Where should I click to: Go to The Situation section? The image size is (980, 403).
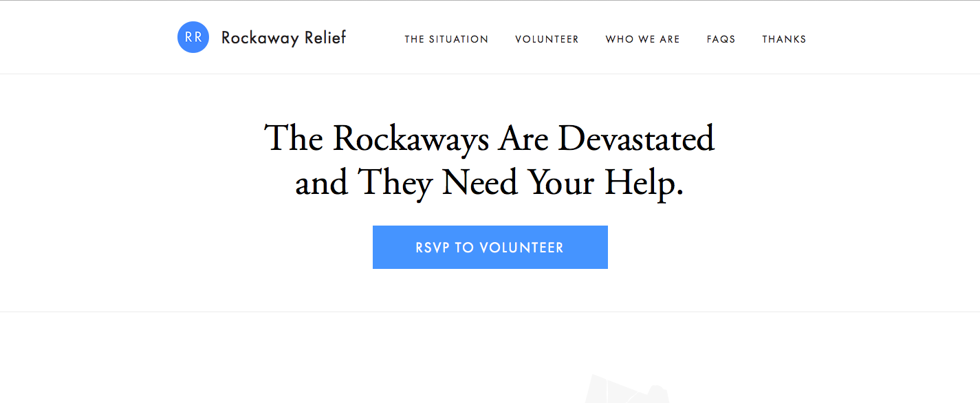tap(446, 39)
